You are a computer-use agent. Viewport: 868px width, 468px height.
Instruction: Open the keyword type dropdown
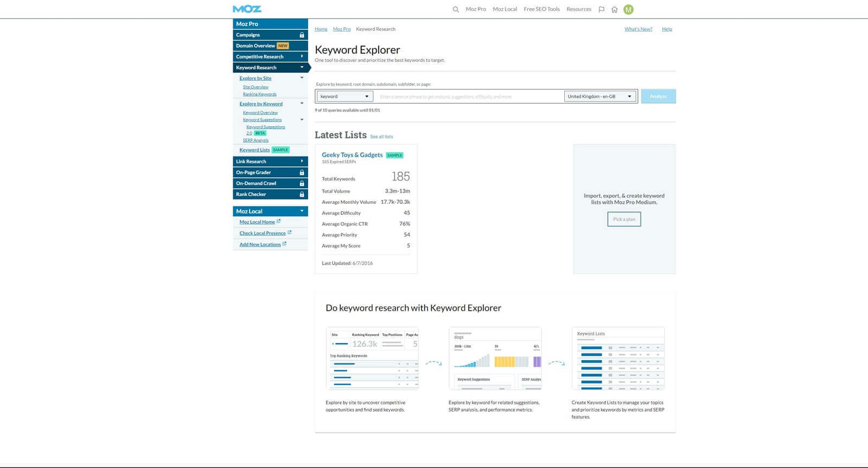click(345, 97)
